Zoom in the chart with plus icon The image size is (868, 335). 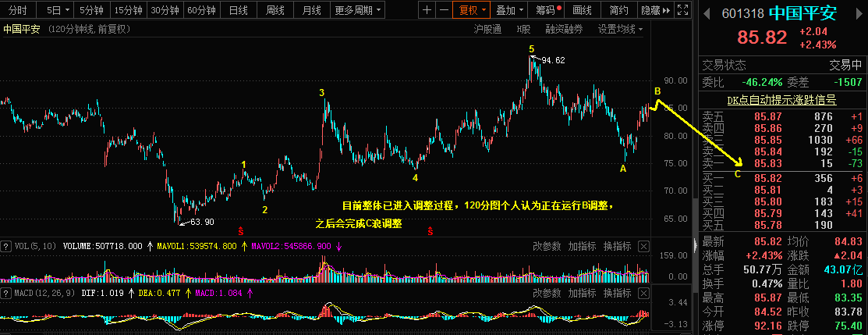click(427, 10)
